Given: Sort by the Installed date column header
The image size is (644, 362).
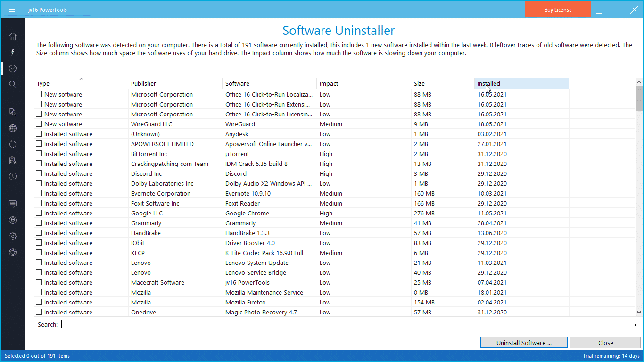Looking at the screenshot, I should 522,83.
